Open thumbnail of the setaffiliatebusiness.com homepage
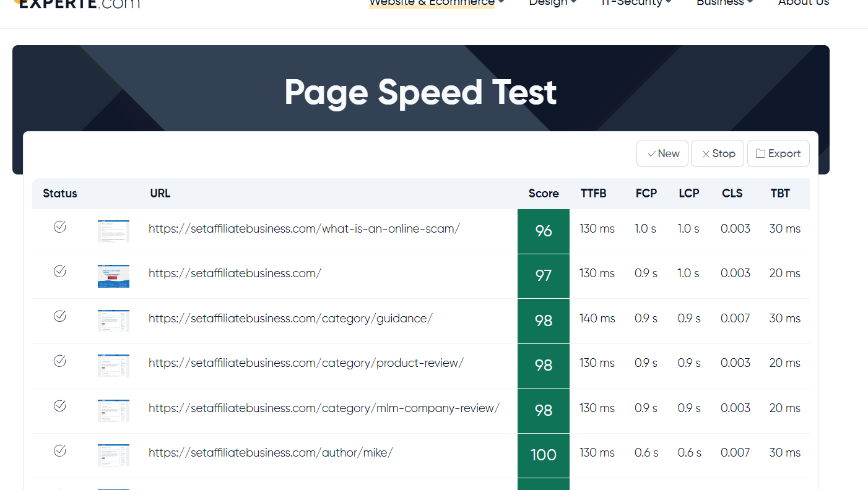The image size is (868, 490). 113,276
